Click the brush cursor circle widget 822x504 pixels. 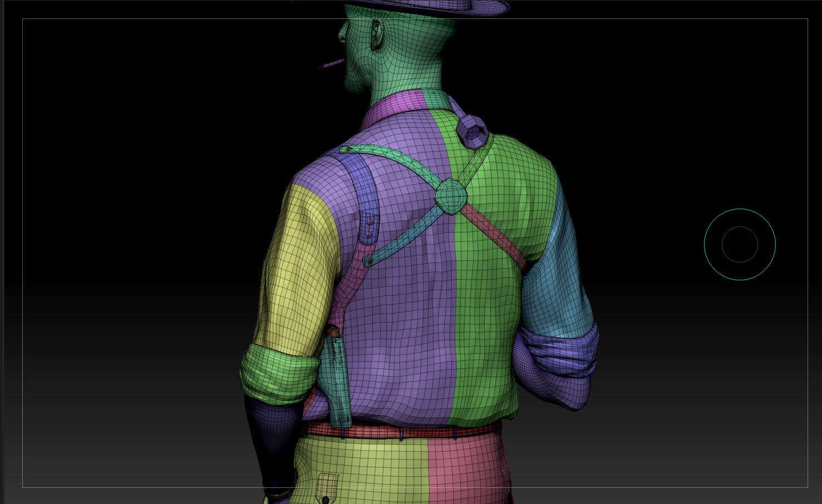pos(740,244)
